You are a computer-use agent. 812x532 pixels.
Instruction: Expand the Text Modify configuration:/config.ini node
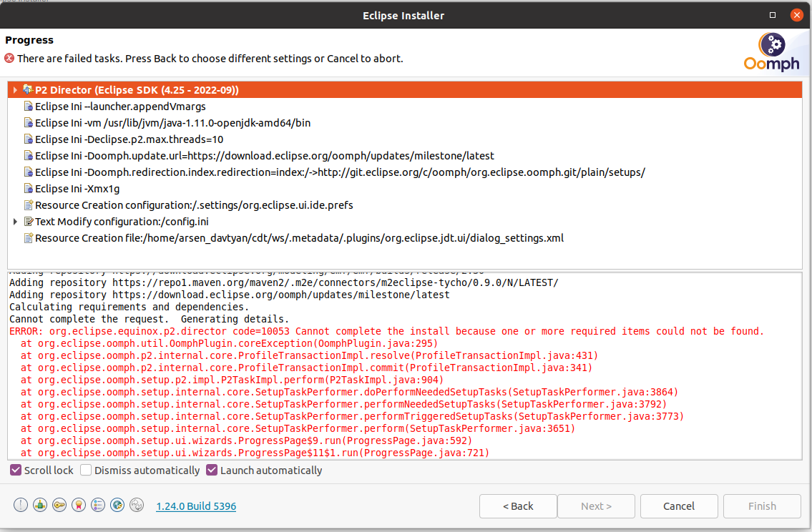[15, 222]
